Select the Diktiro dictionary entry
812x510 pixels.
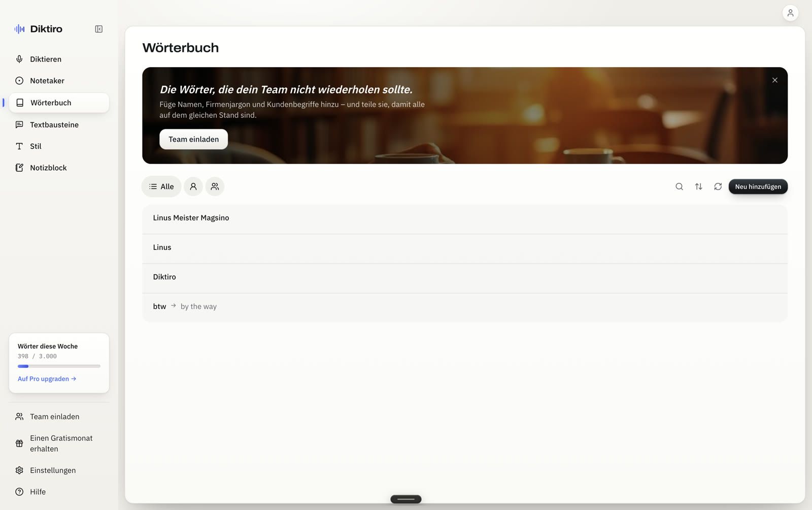tap(464, 277)
